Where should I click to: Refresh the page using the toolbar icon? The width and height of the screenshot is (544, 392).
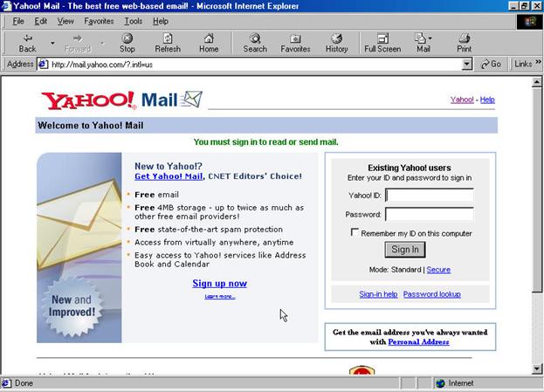[x=167, y=43]
